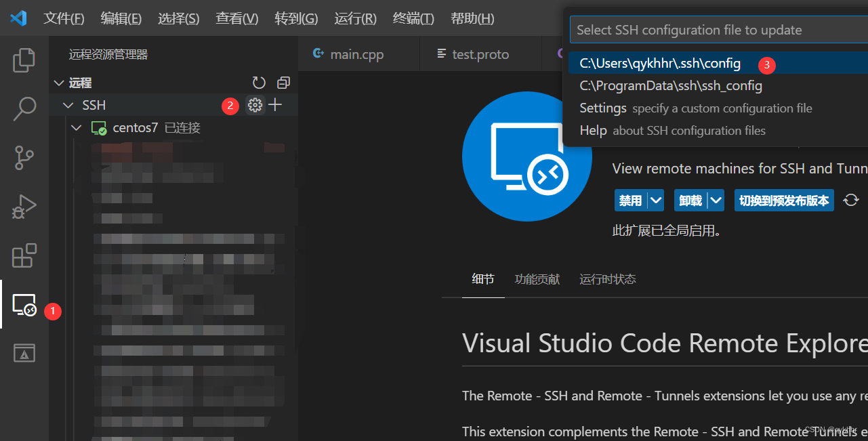Click the 切换到预发布版本 button

(784, 201)
